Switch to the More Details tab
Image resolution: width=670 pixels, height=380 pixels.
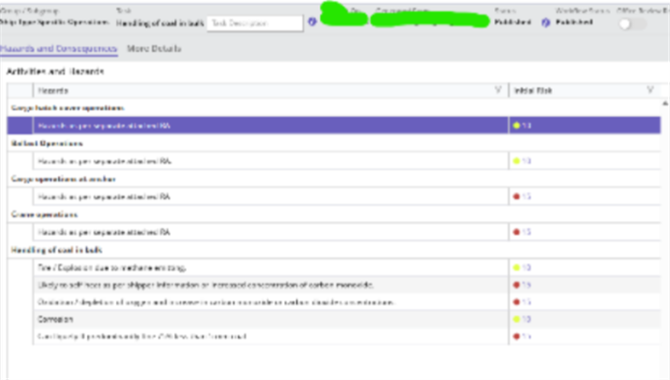pos(154,49)
